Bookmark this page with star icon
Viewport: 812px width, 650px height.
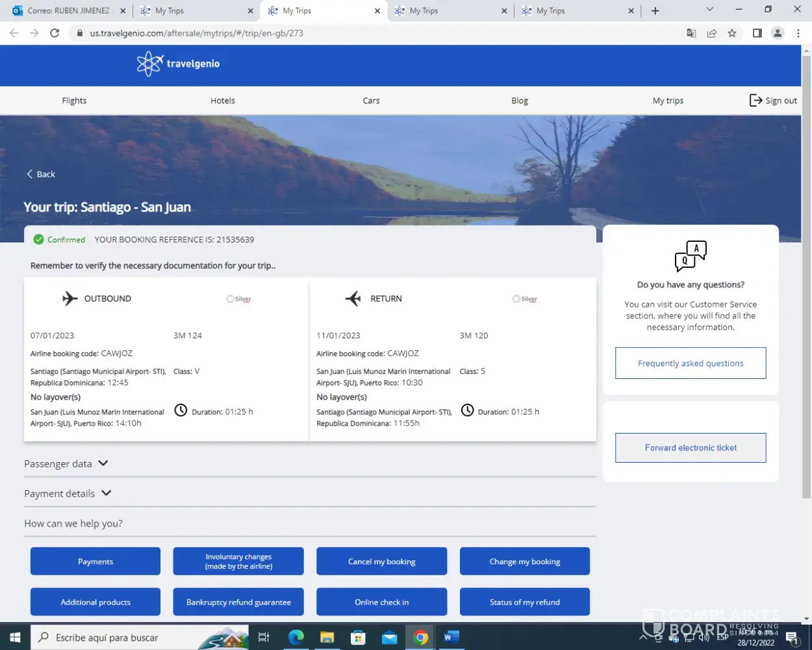click(x=732, y=33)
